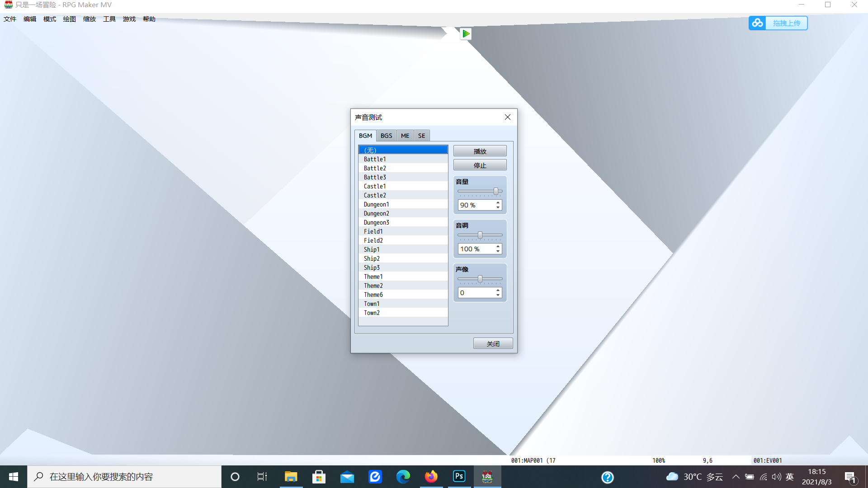
Task: Select Town2 in the BGM list
Action: [403, 313]
